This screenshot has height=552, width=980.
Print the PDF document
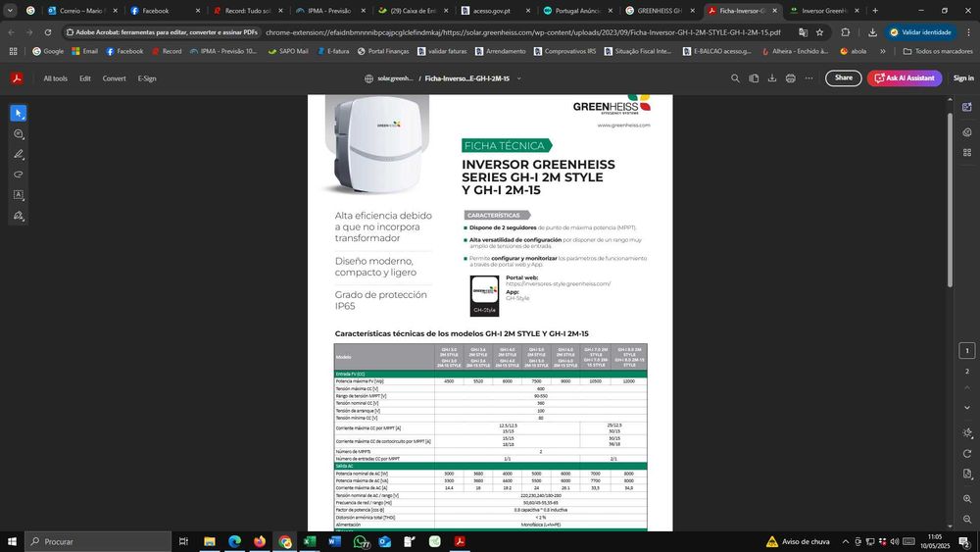(791, 78)
